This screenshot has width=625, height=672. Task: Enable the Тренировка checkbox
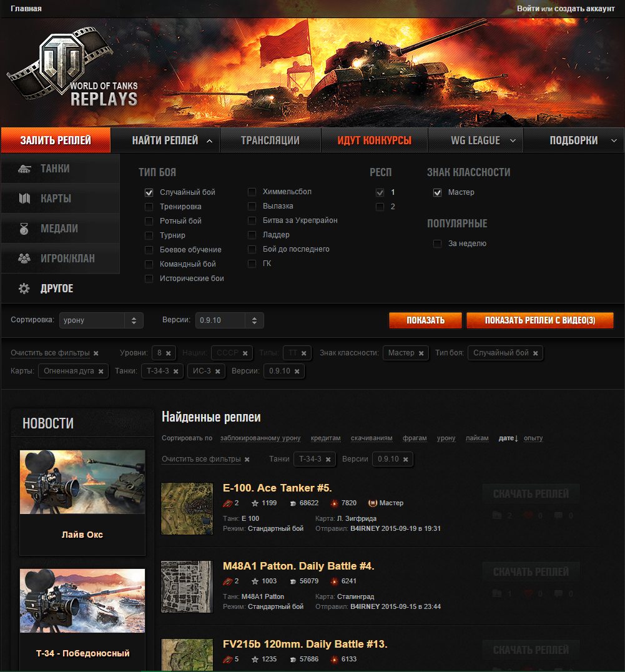(149, 207)
